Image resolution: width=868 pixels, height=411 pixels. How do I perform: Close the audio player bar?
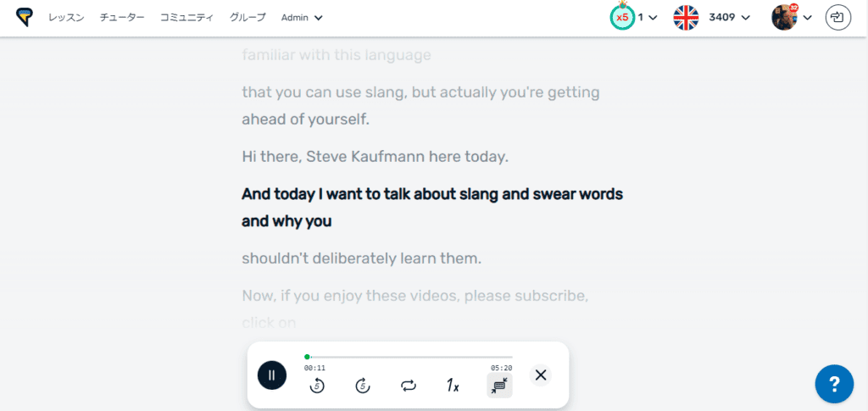[541, 375]
